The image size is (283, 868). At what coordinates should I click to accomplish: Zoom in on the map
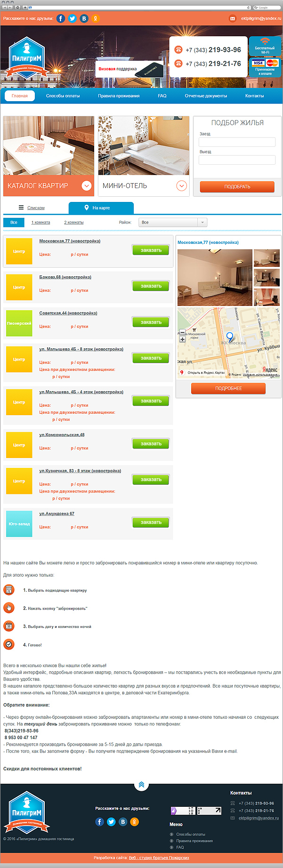click(182, 339)
